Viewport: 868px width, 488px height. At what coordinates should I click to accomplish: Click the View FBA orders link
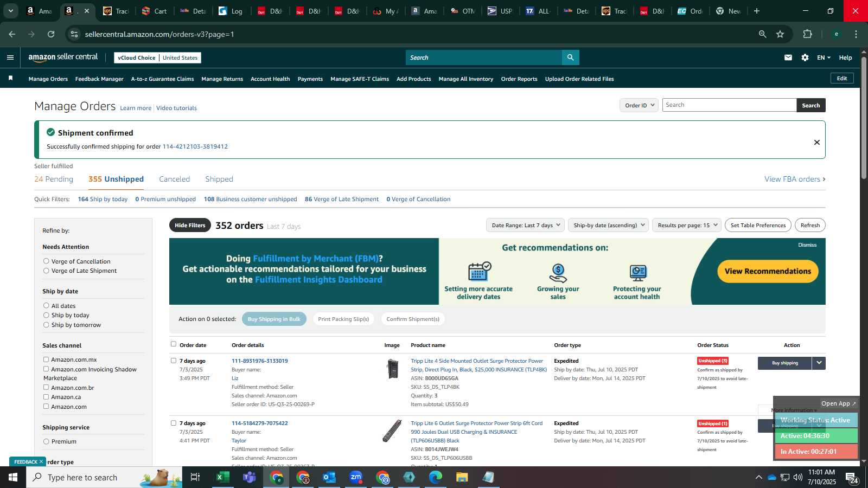coord(795,179)
